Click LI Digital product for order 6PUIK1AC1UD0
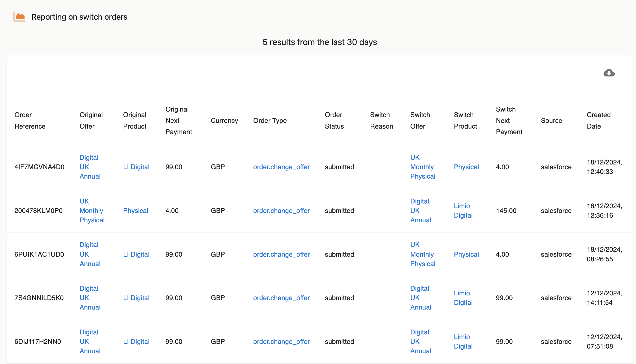The height and width of the screenshot is (364, 636). [136, 254]
